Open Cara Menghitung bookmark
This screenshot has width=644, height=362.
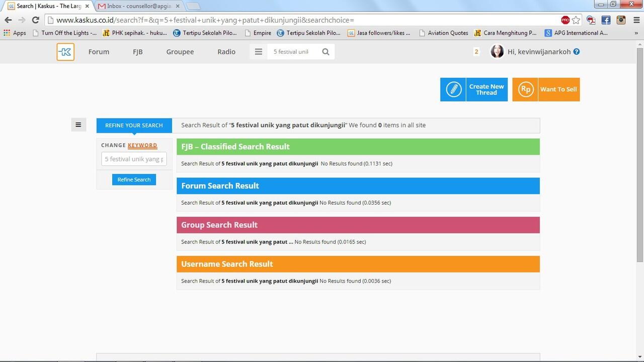click(506, 33)
